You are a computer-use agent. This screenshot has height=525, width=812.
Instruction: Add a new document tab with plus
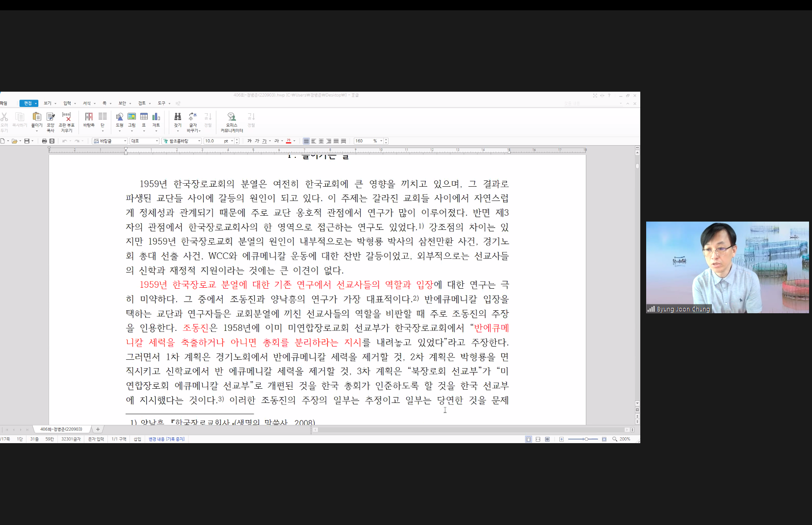click(x=98, y=429)
